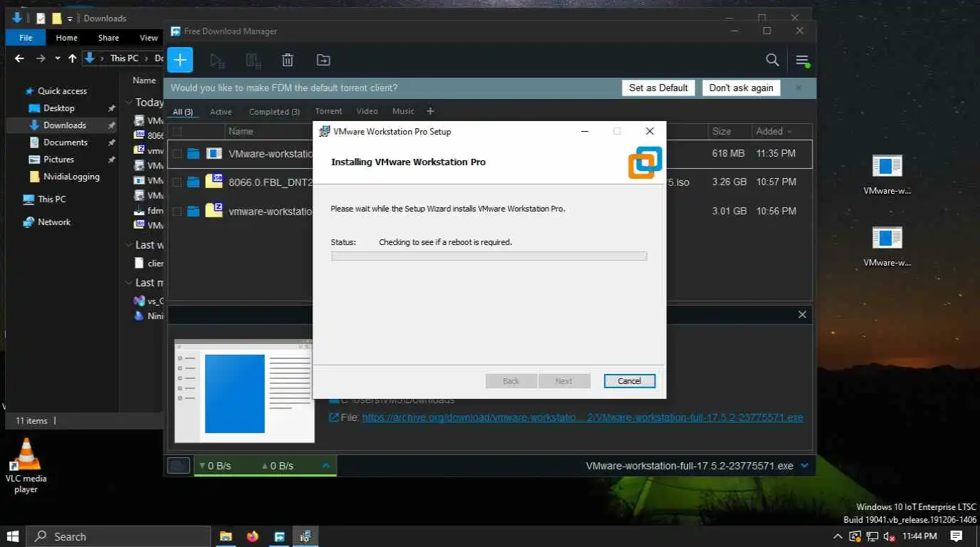The width and height of the screenshot is (980, 547).
Task: Switch to the Music tab
Action: click(403, 111)
